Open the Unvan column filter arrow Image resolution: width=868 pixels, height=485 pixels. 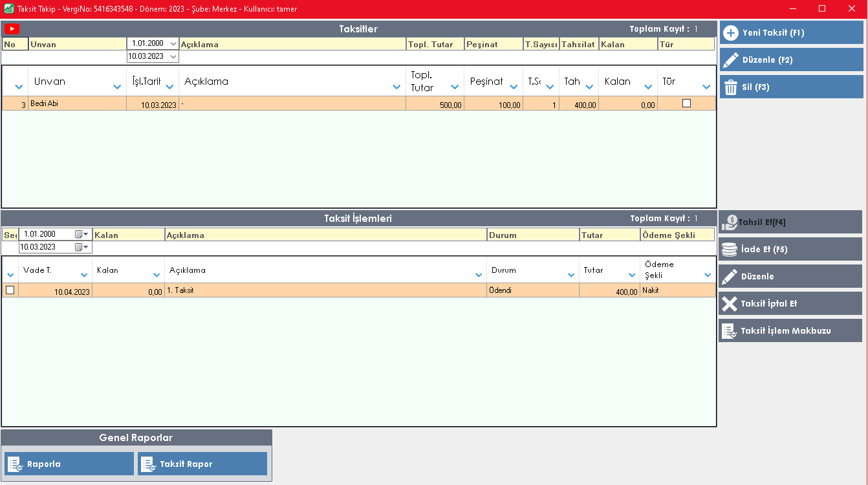coord(117,87)
